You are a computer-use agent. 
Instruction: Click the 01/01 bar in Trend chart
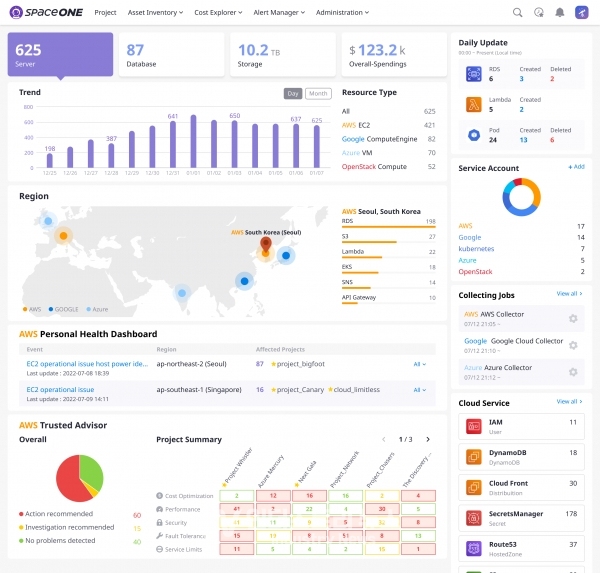[x=193, y=141]
